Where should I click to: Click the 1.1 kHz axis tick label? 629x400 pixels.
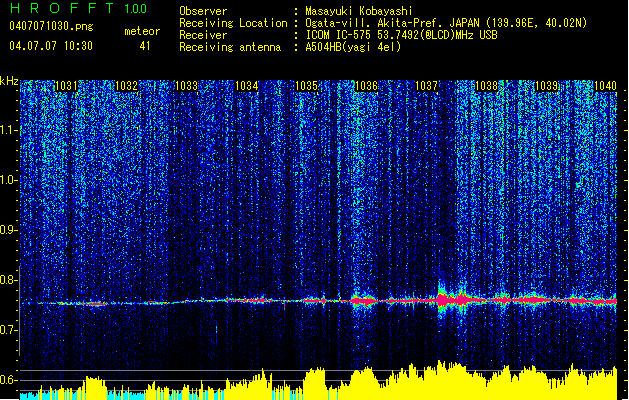tap(9, 131)
